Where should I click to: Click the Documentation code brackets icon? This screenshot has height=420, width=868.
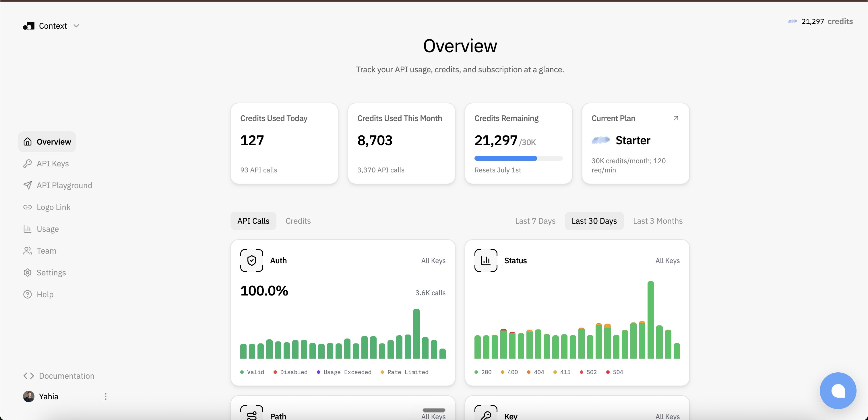pyautogui.click(x=29, y=376)
